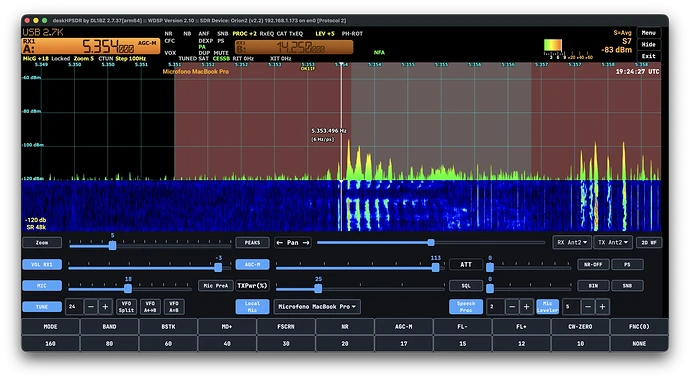This screenshot has height=379, width=690.
Task: Click the SQL squelch button
Action: (466, 286)
